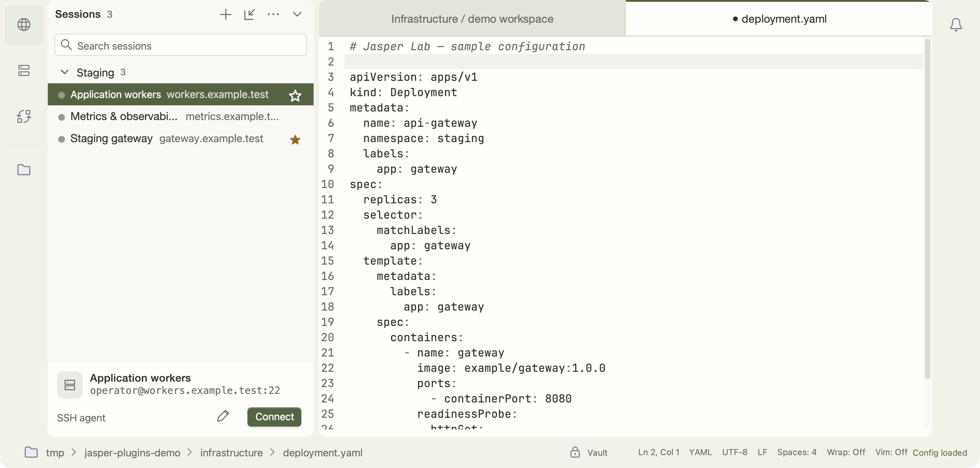Click the Vault lock icon
Screen dimensions: 980x468
[x=575, y=452]
